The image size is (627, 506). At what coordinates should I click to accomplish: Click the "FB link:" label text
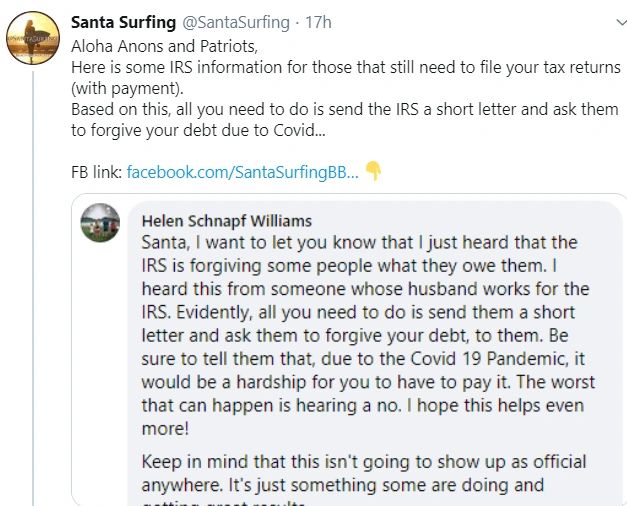pyautogui.click(x=97, y=172)
